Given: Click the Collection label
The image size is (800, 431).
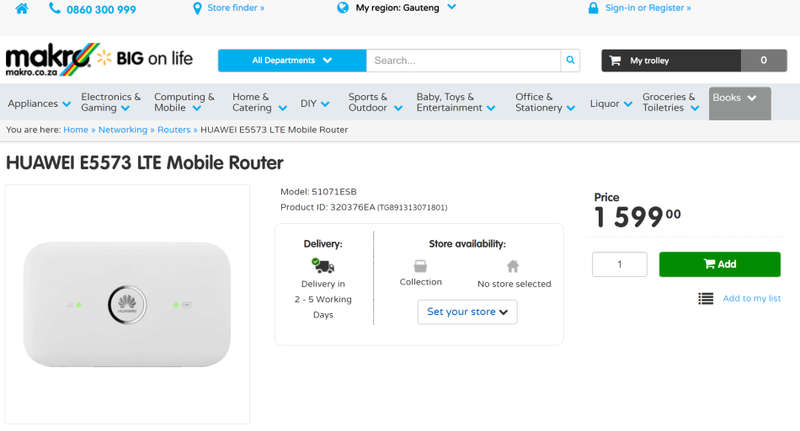Looking at the screenshot, I should [x=420, y=282].
